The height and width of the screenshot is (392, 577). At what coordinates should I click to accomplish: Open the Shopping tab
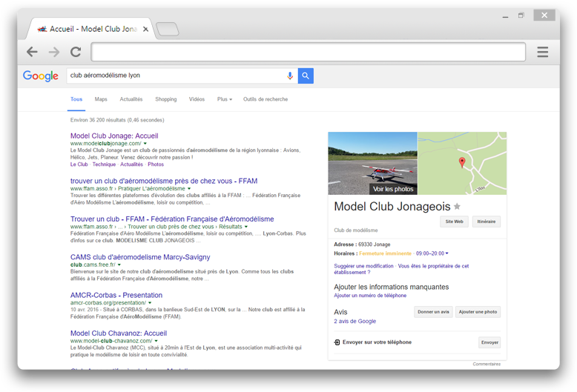tap(166, 99)
